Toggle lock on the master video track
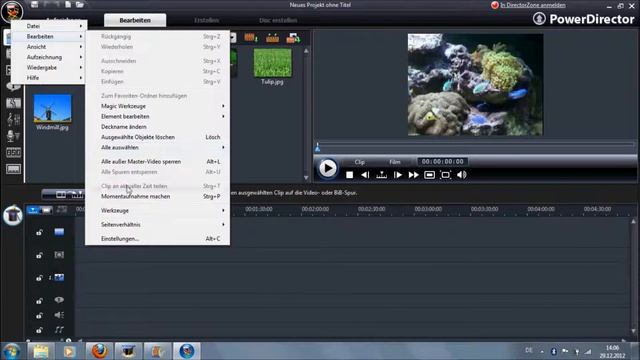Image resolution: width=640 pixels, height=360 pixels. (x=39, y=232)
